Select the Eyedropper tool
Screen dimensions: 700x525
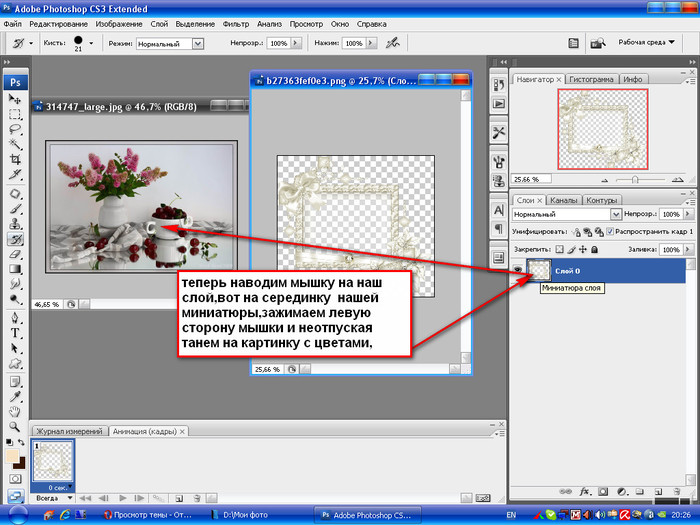[x=15, y=397]
